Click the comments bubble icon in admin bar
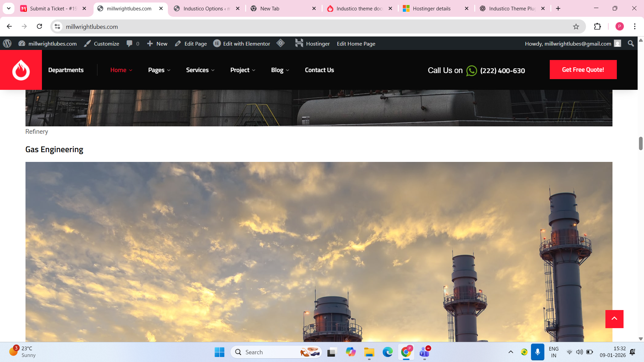Image resolution: width=644 pixels, height=362 pixels. point(129,44)
